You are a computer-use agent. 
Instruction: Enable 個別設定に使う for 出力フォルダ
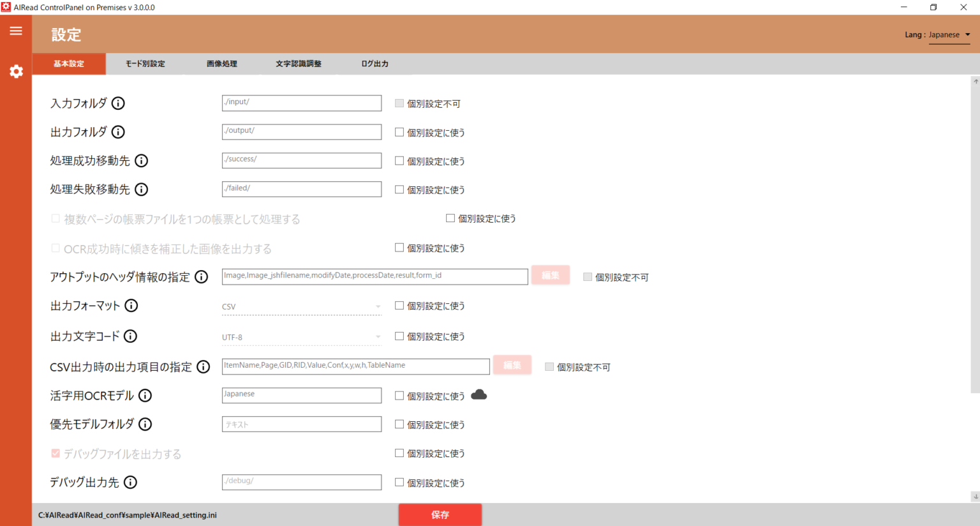click(399, 131)
